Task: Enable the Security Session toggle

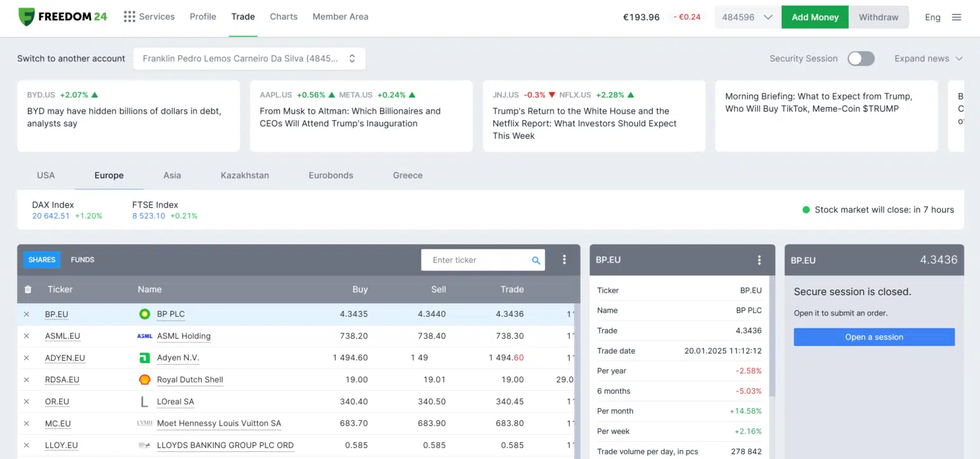Action: click(861, 58)
